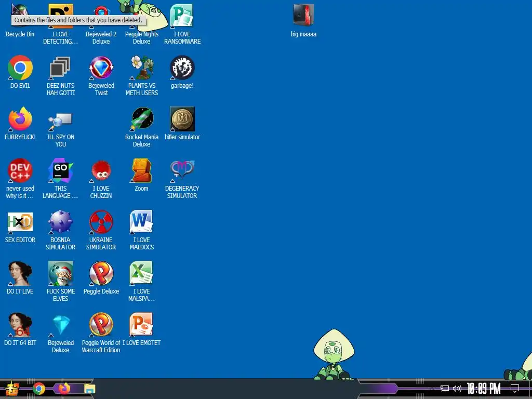532x399 pixels.
Task: Open the volume control tray icon
Action: point(457,389)
